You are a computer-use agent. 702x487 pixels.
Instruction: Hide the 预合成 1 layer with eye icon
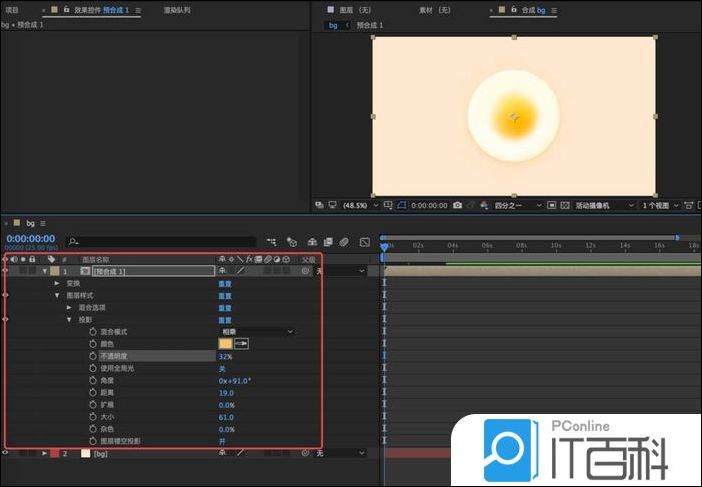pos(6,271)
